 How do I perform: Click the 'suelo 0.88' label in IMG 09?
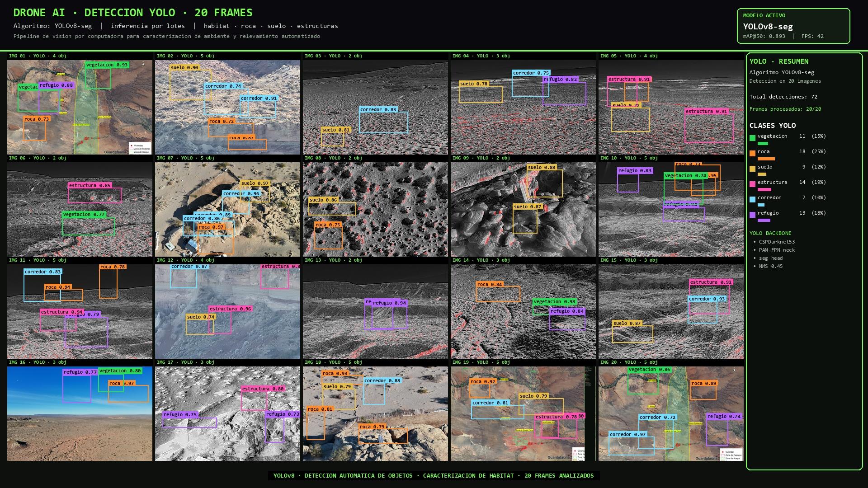(542, 167)
